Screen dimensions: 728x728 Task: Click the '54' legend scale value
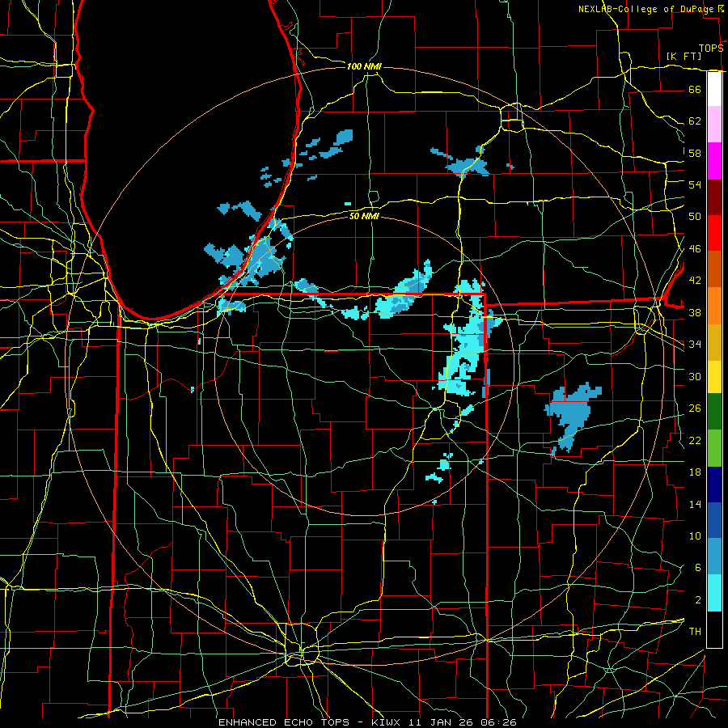pyautogui.click(x=695, y=184)
